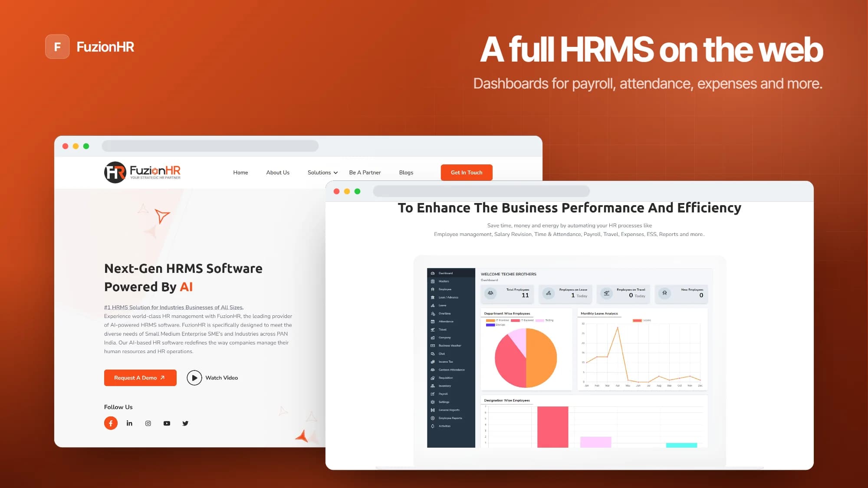Click the Employees on Travel card icon
The width and height of the screenshot is (868, 488).
point(607,293)
